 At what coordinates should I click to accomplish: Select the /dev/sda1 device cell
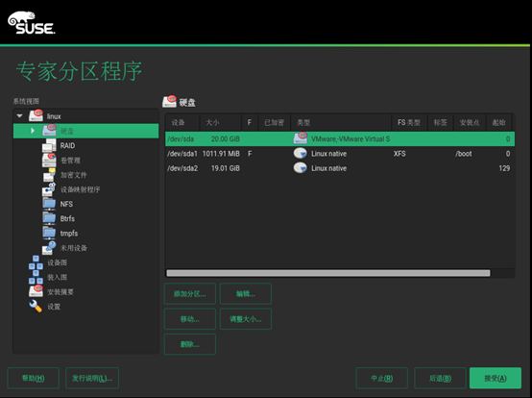(x=182, y=154)
